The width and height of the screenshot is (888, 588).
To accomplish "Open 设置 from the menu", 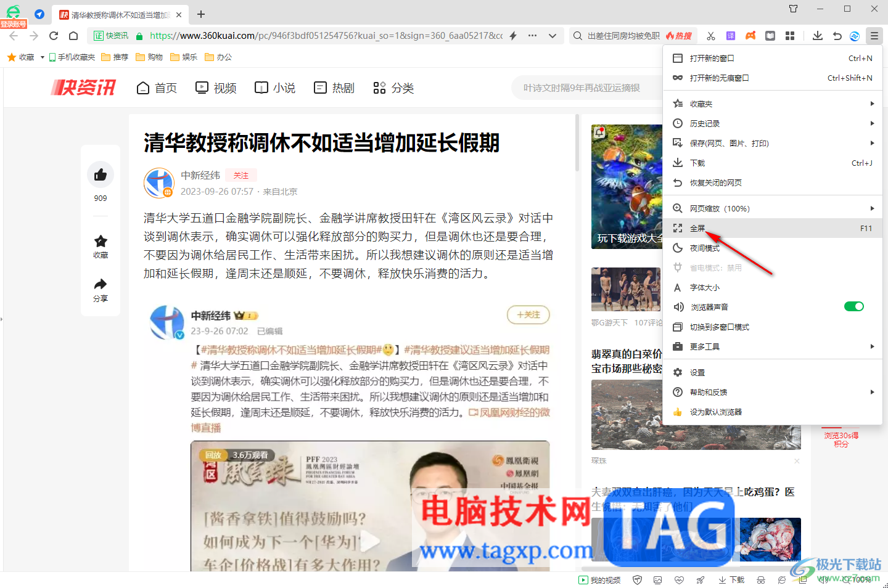I will click(x=773, y=372).
